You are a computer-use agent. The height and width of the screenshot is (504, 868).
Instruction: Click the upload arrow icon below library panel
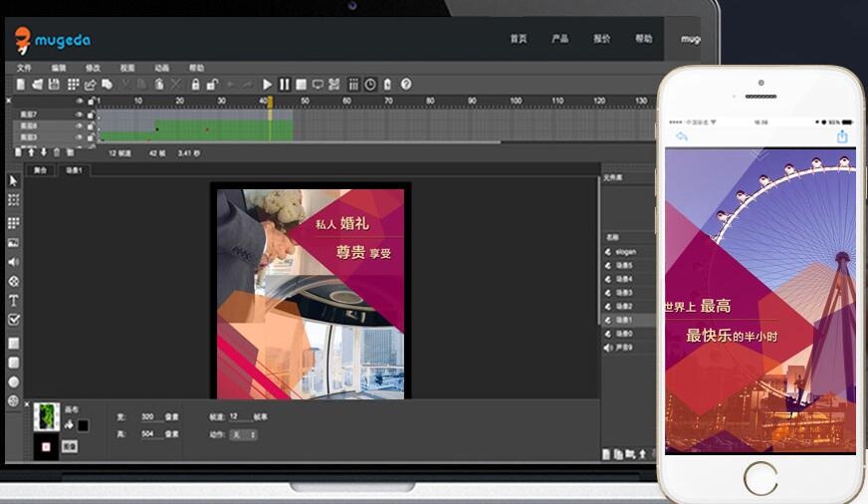coord(642,454)
